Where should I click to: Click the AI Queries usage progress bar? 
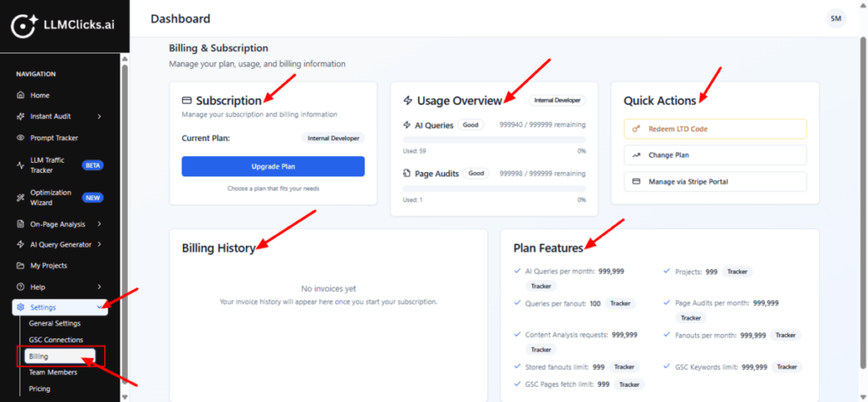pyautogui.click(x=494, y=141)
